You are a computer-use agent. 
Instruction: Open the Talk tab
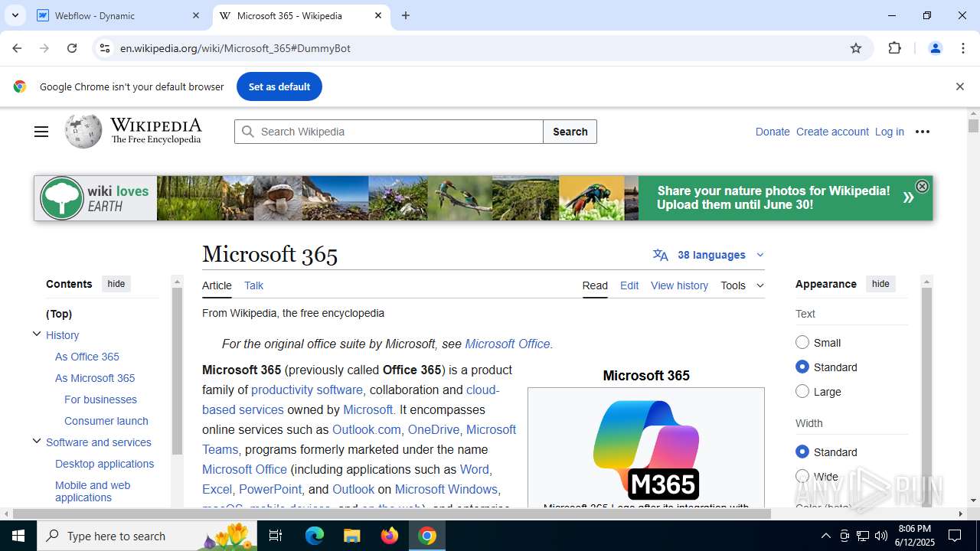(253, 285)
